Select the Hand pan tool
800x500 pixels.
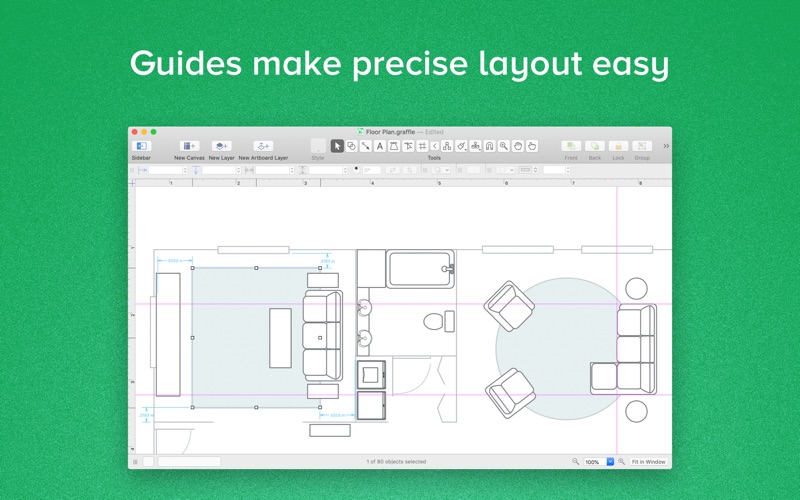[518, 146]
